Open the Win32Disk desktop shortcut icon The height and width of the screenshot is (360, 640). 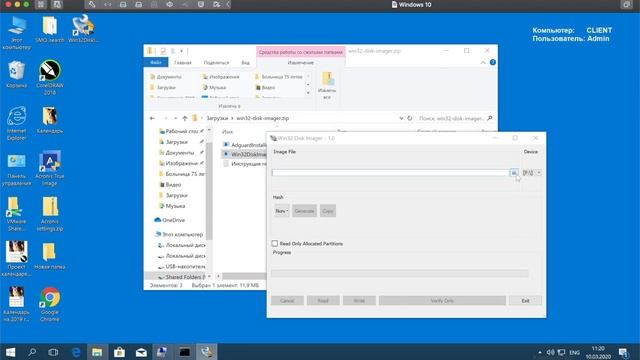[x=83, y=29]
